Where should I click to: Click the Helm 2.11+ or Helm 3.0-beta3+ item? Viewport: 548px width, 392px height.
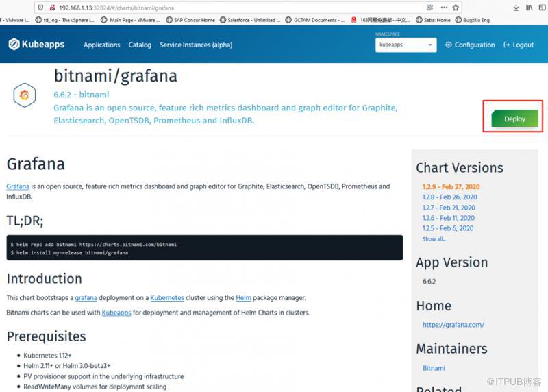coord(67,366)
